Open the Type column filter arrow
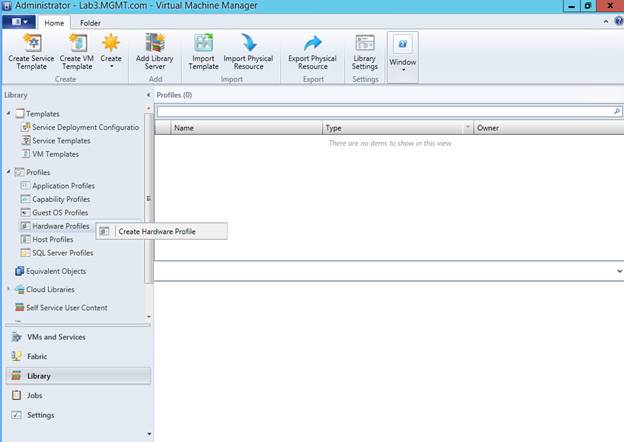624x442 pixels. [468, 127]
